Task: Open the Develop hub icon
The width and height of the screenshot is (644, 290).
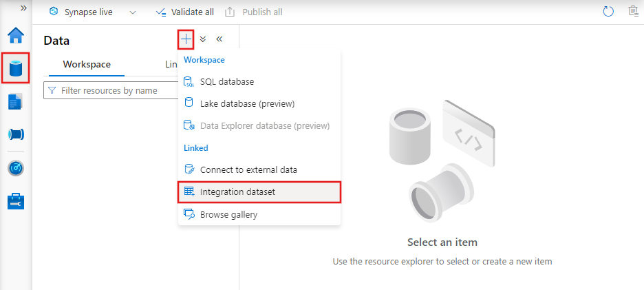Action: point(16,101)
